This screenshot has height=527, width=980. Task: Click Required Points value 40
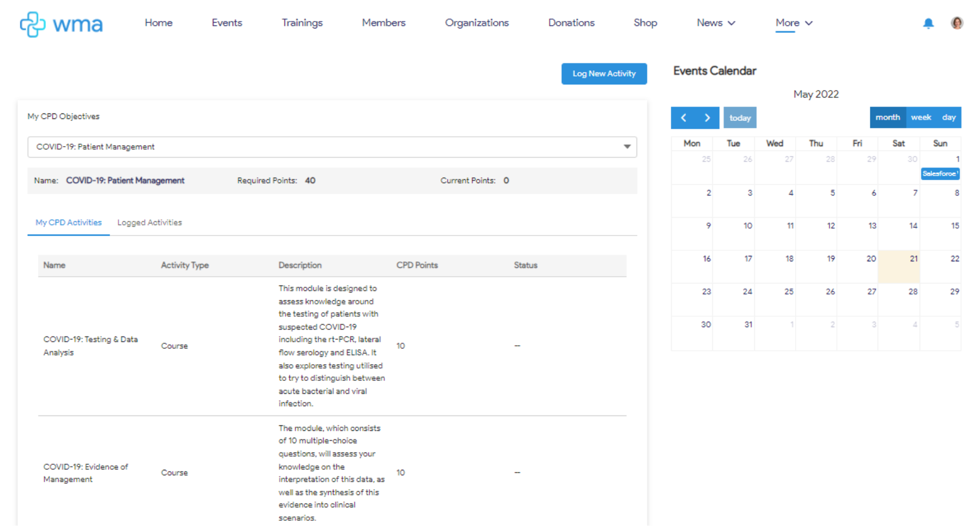310,181
